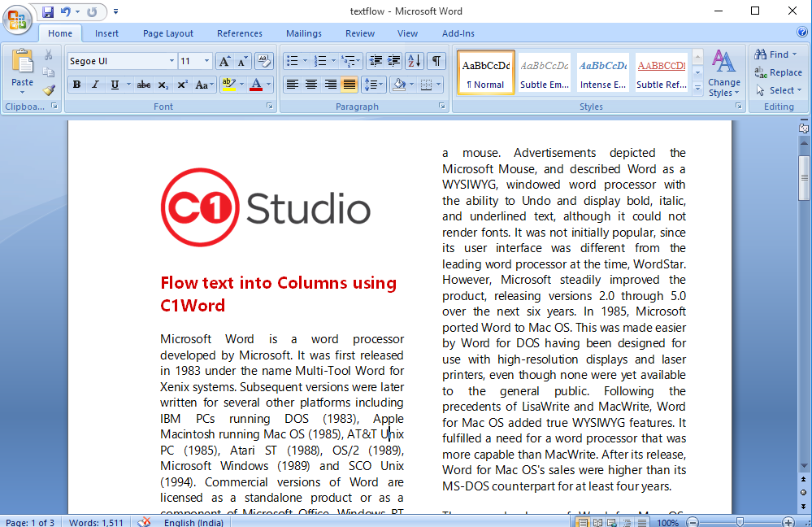Open the Select menu in Editing
The width and height of the screenshot is (812, 527).
(x=779, y=90)
